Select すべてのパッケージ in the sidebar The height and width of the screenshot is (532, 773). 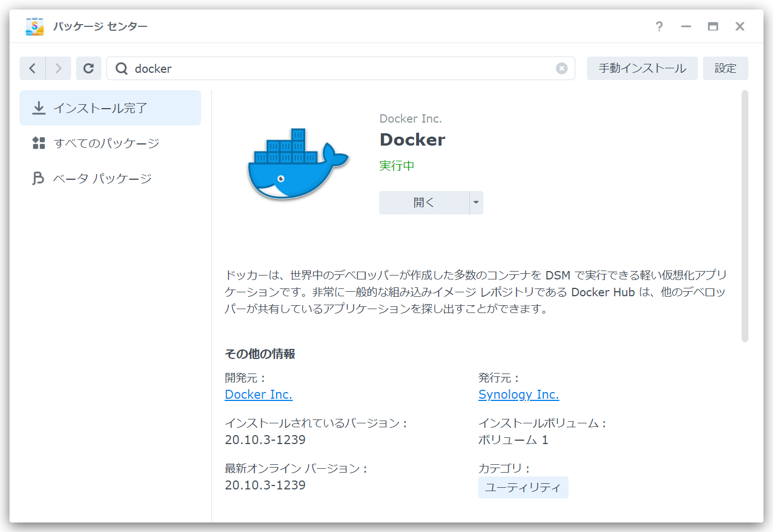pyautogui.click(x=110, y=143)
